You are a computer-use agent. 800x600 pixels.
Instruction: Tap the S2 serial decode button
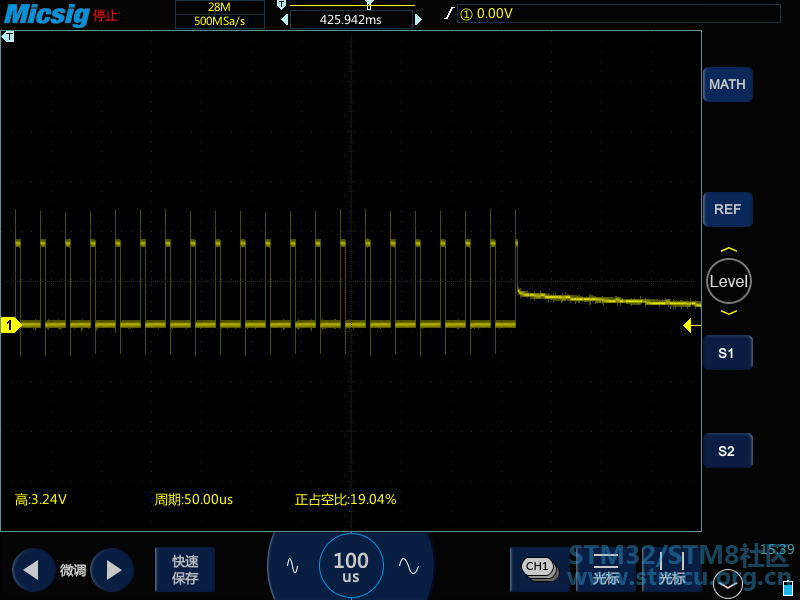point(728,451)
